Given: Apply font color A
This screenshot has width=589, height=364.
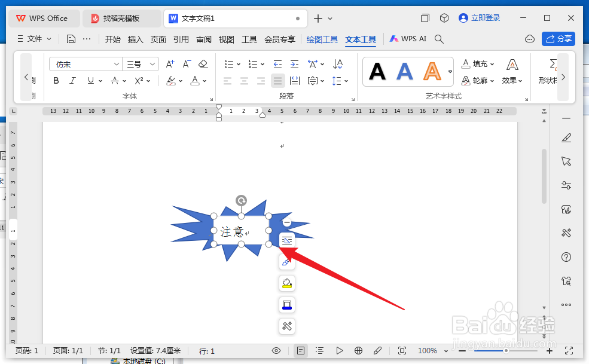Looking at the screenshot, I should click(x=194, y=80).
